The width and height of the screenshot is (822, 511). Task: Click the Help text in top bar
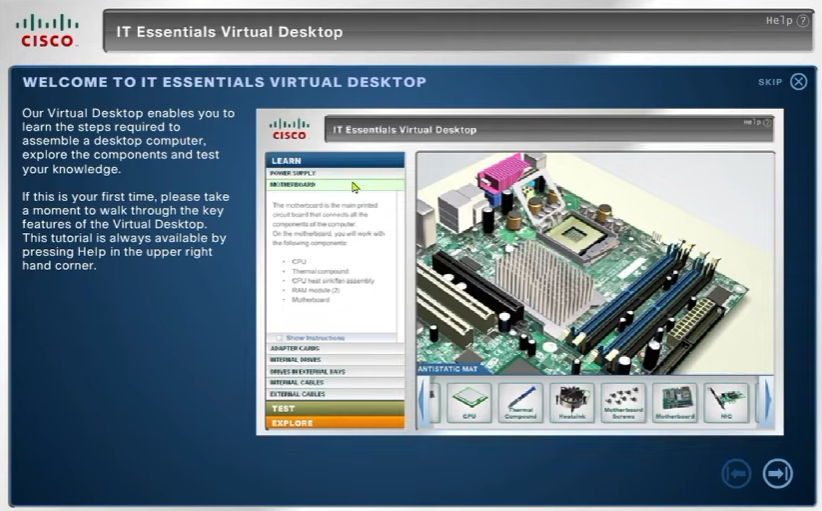click(x=779, y=21)
